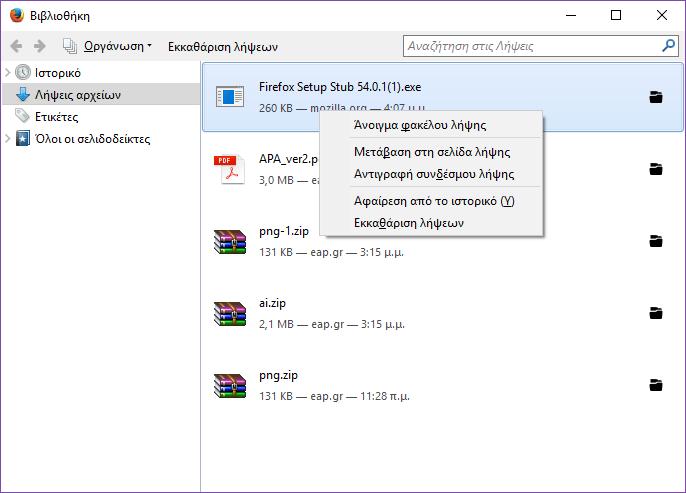This screenshot has height=493, width=686.
Task: Click the star bookmark icon in the sidebar
Action: (23, 138)
